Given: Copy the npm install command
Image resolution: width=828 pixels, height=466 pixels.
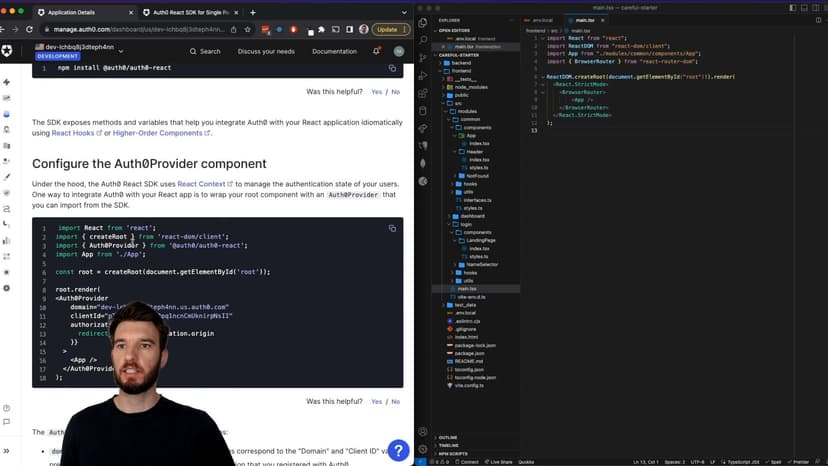Looking at the screenshot, I should click(x=392, y=68).
